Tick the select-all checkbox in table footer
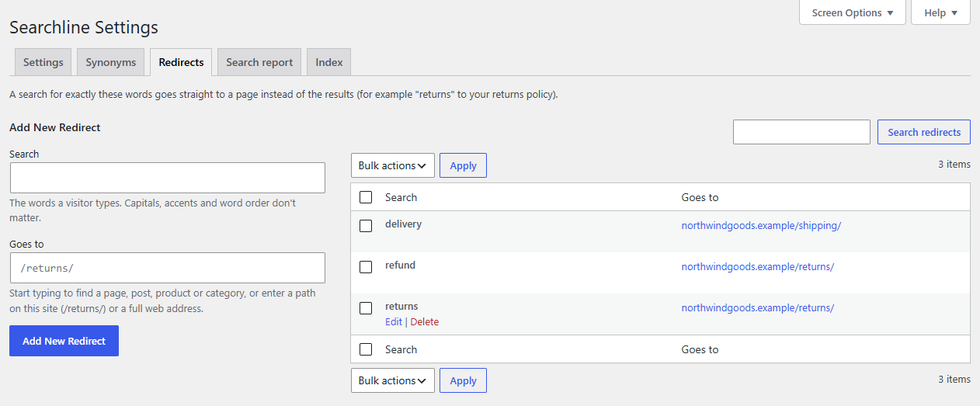The width and height of the screenshot is (980, 406). tap(366, 349)
